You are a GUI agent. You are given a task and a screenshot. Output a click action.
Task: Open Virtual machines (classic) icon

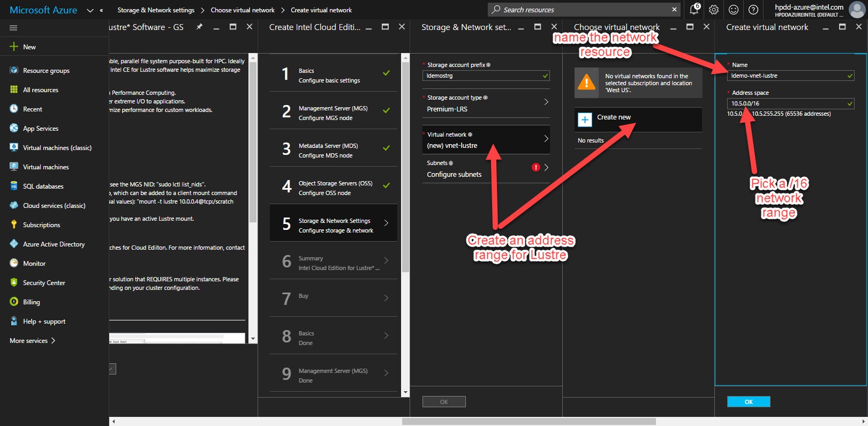[x=14, y=147]
